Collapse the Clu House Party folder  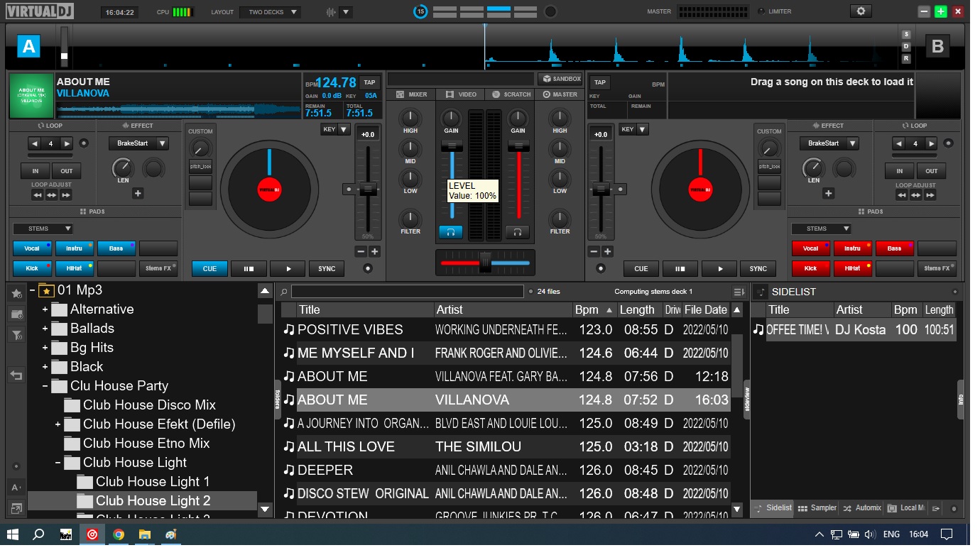tap(45, 386)
